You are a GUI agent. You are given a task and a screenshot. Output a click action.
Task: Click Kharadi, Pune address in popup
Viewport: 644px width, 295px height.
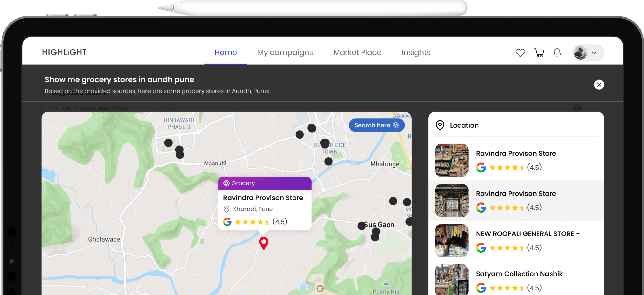253,209
